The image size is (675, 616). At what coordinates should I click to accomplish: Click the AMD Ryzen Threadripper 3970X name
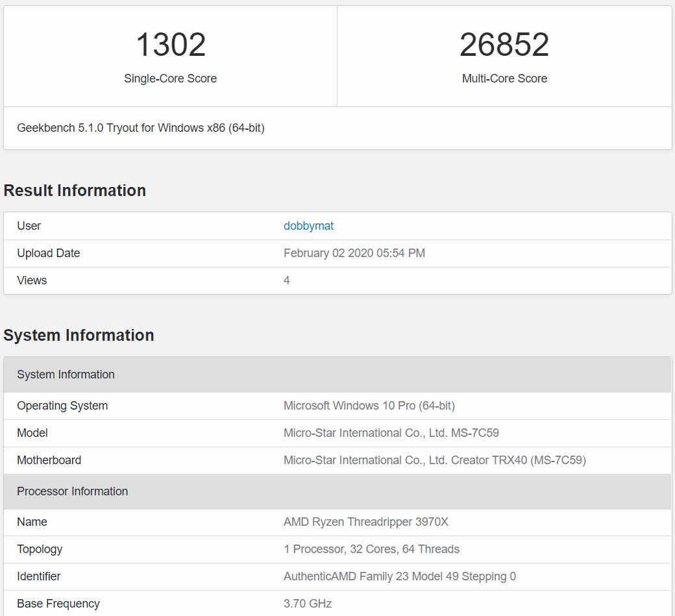(x=365, y=522)
